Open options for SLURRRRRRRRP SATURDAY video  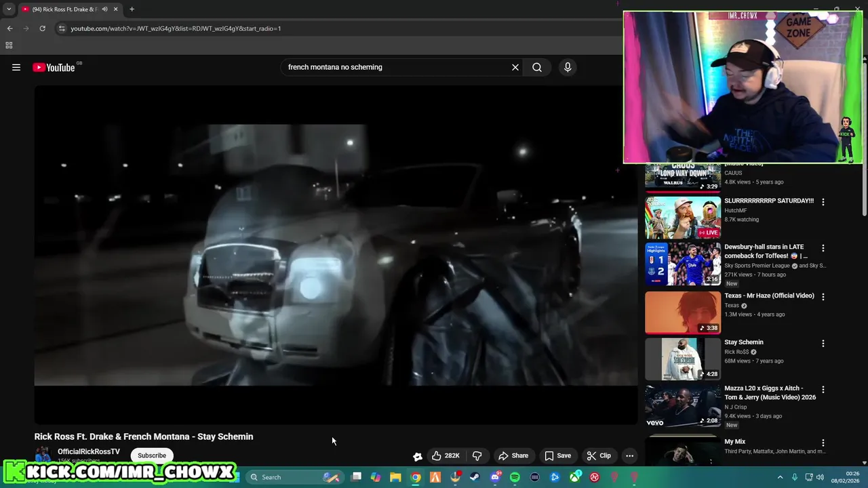[823, 202]
